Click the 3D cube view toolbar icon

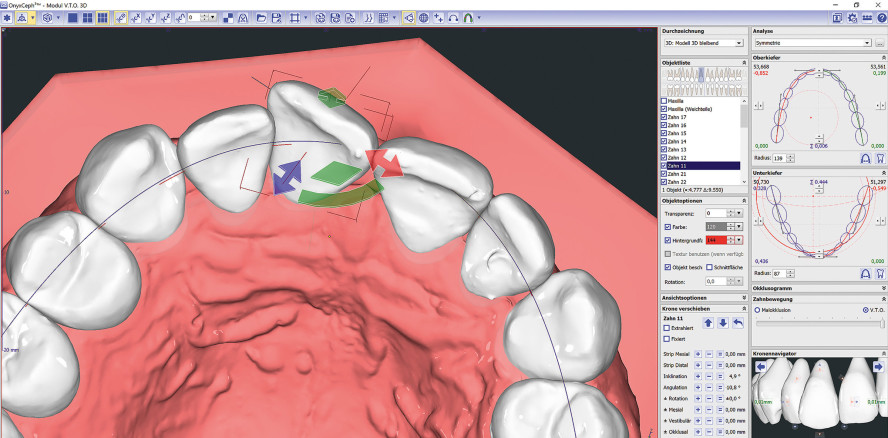48,18
